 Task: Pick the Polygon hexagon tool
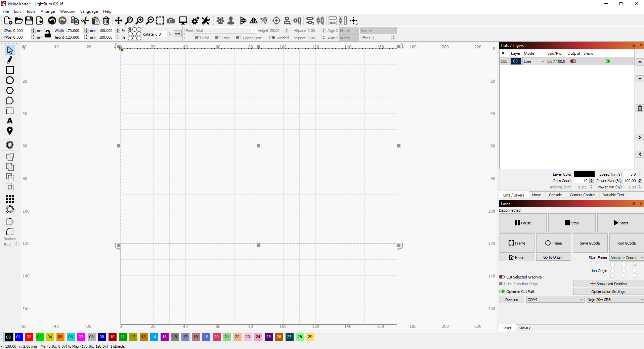pos(10,90)
